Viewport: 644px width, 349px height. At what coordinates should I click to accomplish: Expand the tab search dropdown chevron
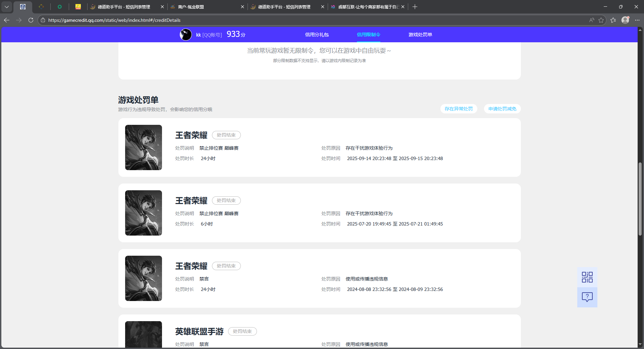pyautogui.click(x=7, y=7)
